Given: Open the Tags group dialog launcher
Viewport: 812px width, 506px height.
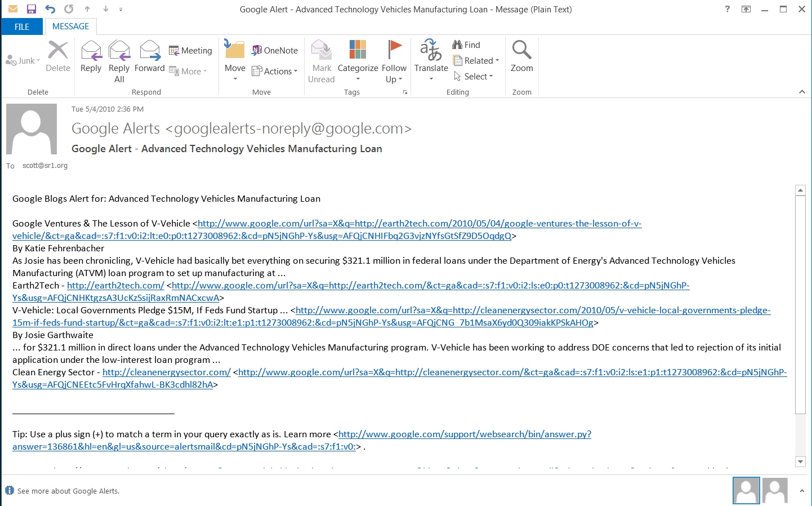Looking at the screenshot, I should pos(405,92).
